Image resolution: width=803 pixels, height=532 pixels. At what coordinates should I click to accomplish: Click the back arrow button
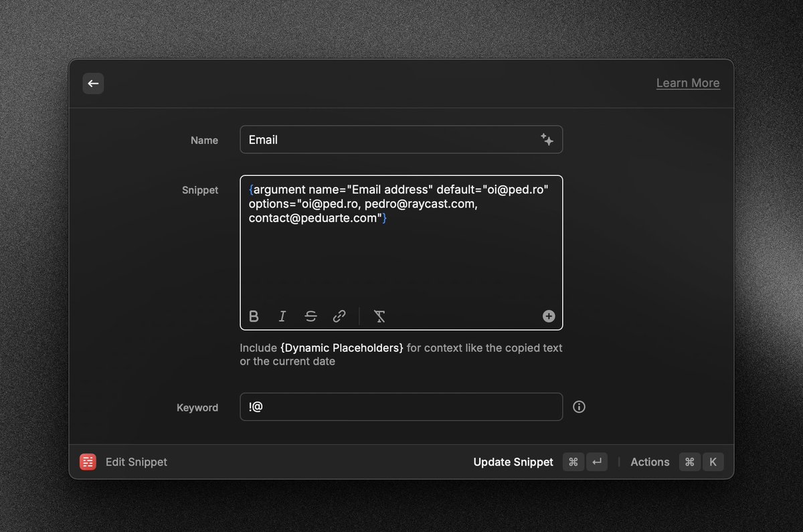click(x=93, y=84)
